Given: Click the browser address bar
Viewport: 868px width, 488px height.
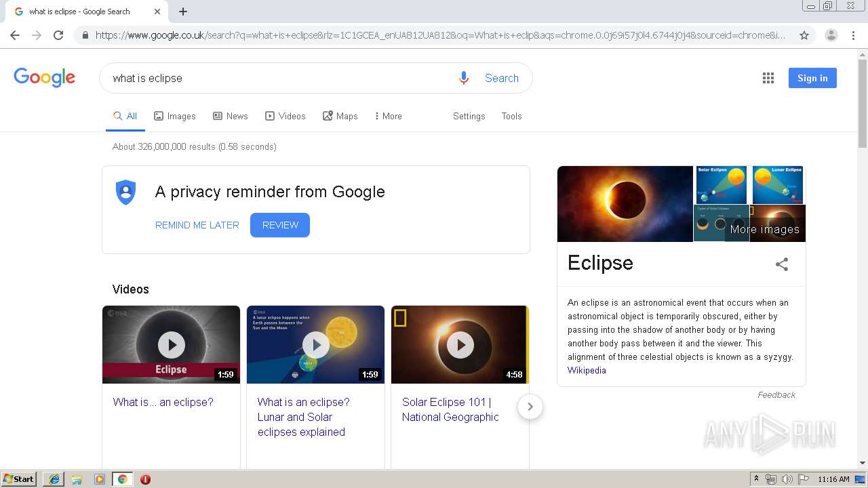Looking at the screenshot, I should (441, 35).
